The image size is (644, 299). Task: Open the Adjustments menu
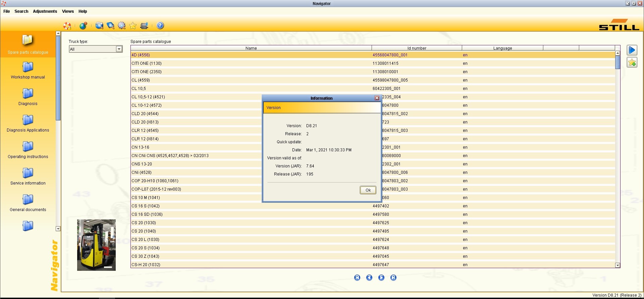pyautogui.click(x=45, y=11)
